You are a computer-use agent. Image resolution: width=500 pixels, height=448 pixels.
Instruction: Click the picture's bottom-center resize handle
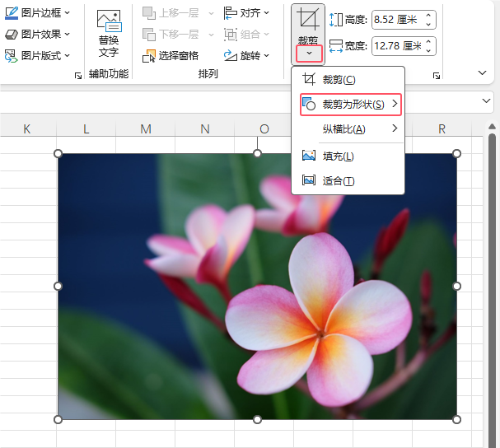tap(257, 420)
